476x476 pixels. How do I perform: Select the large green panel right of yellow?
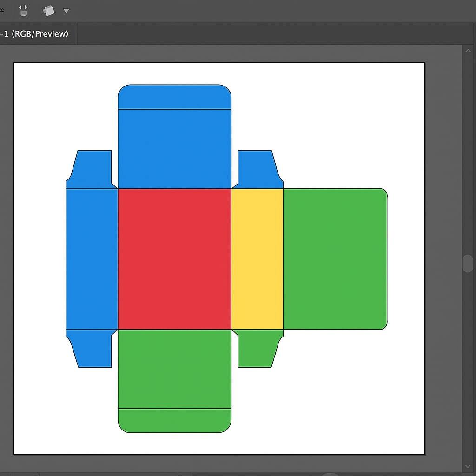pos(336,259)
